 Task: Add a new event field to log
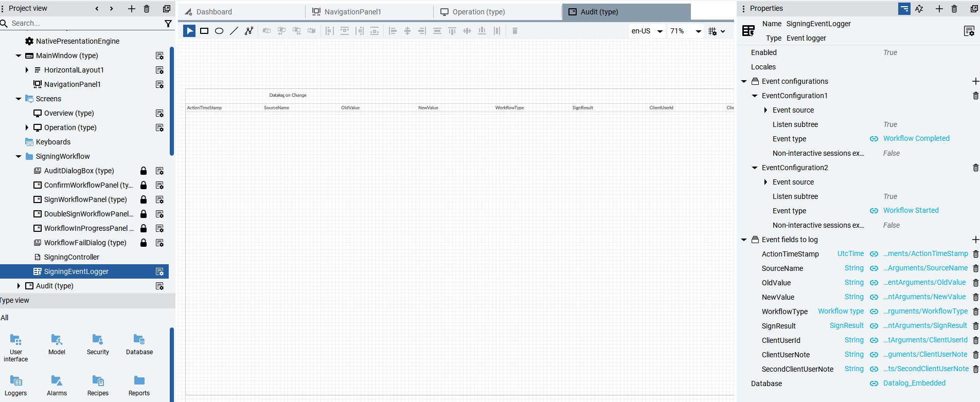(975, 240)
